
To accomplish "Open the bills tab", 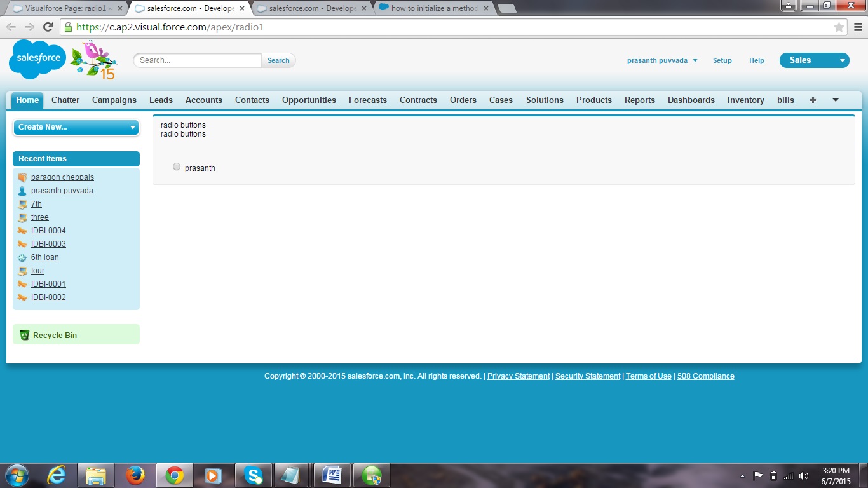I will [786, 100].
